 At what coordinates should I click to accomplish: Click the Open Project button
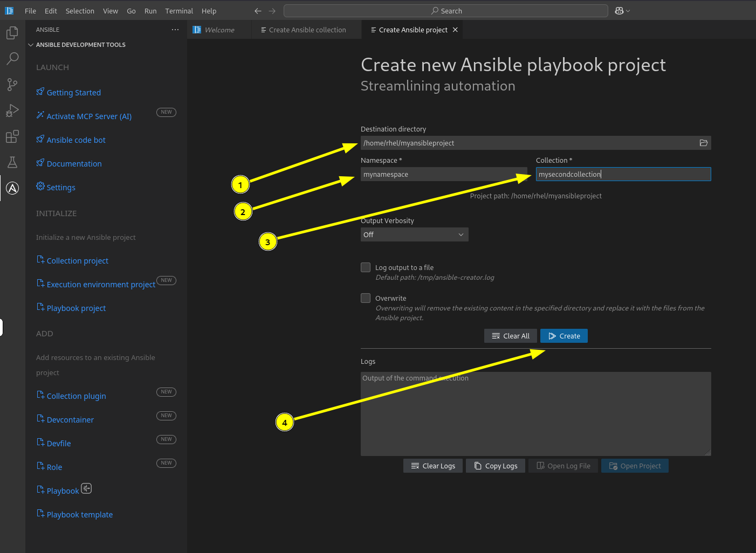click(x=635, y=466)
